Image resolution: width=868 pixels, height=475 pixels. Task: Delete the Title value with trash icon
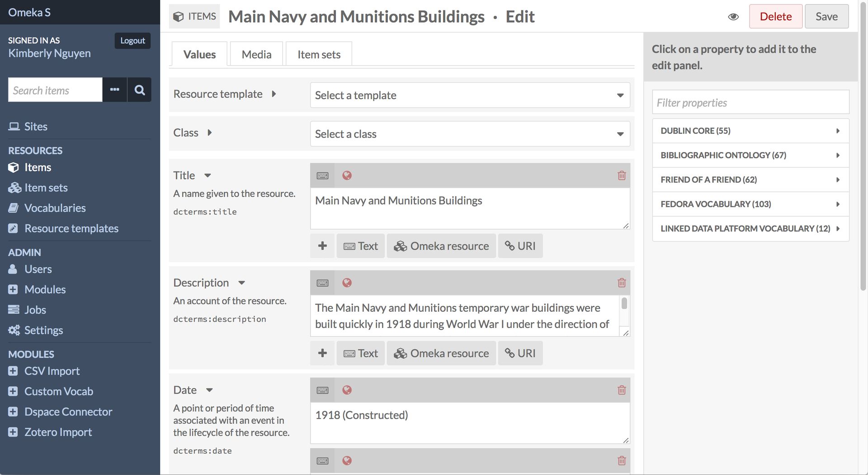pyautogui.click(x=622, y=176)
